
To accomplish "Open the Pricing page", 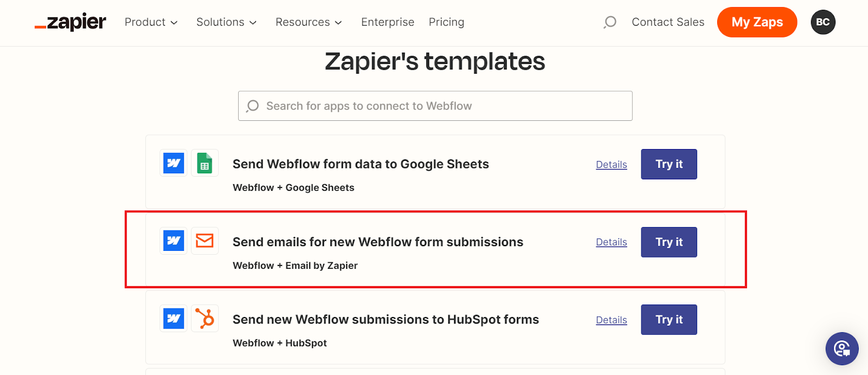I will [446, 22].
